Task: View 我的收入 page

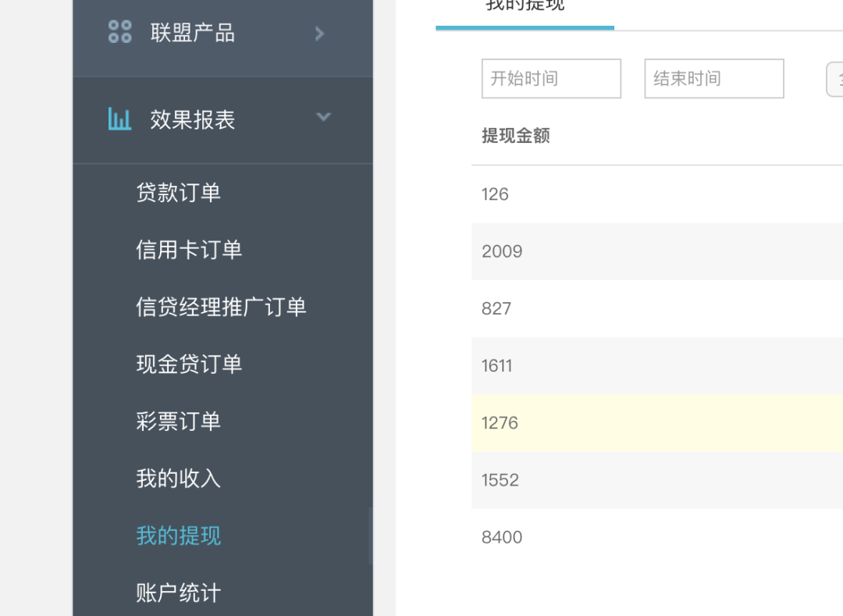Action: 178,479
